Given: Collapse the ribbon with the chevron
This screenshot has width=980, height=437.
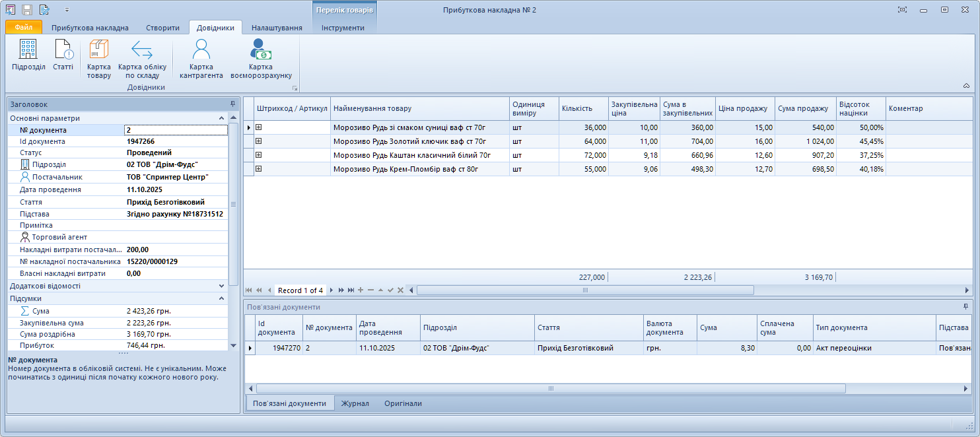Looking at the screenshot, I should point(966,86).
